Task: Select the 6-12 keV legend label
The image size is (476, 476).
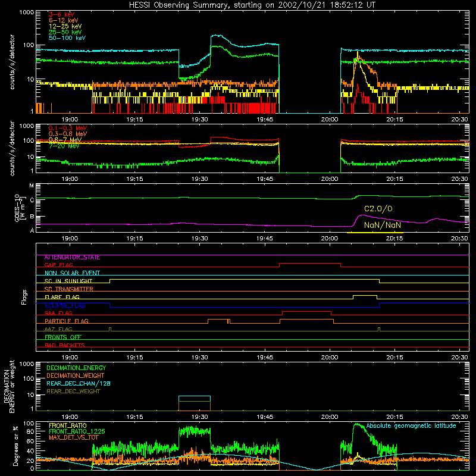Action: click(64, 20)
